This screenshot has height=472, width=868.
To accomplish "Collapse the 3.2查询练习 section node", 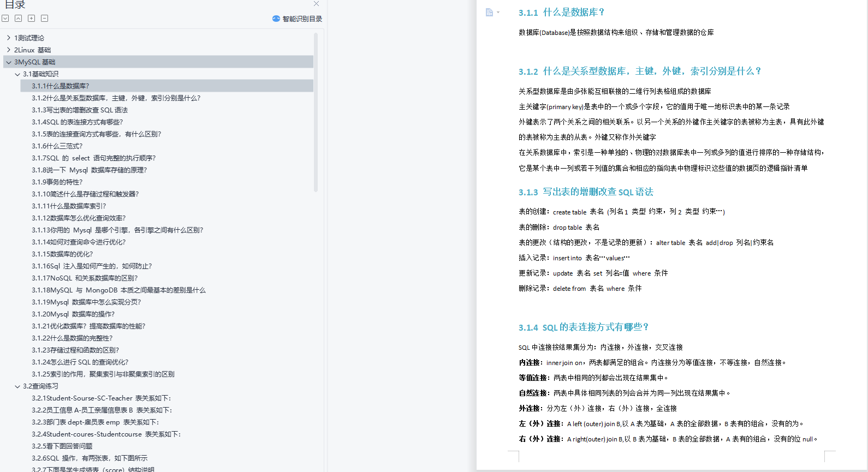I will pyautogui.click(x=17, y=386).
